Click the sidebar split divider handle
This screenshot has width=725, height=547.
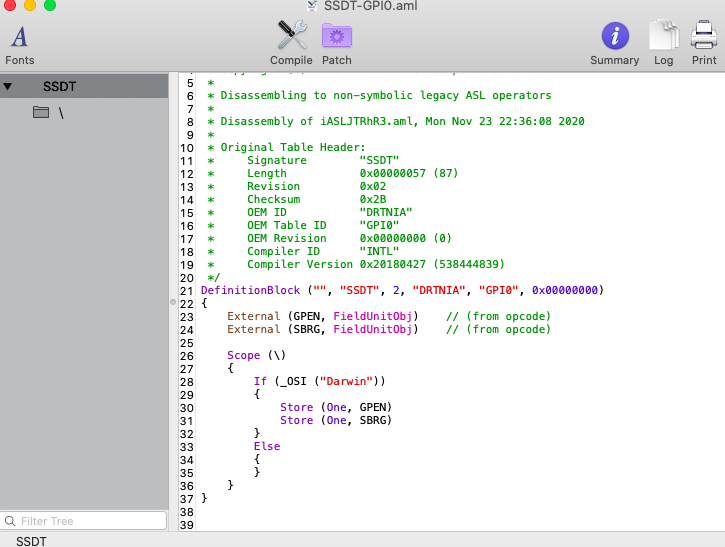coord(172,301)
